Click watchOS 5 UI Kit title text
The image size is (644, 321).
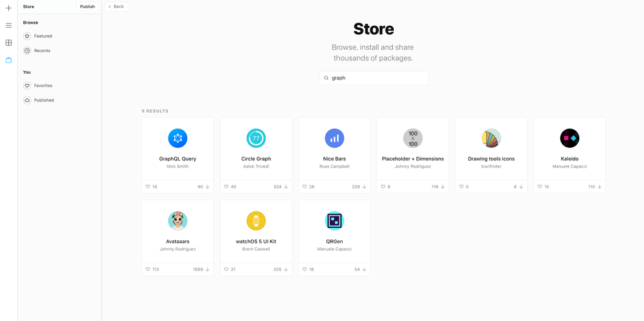256,241
